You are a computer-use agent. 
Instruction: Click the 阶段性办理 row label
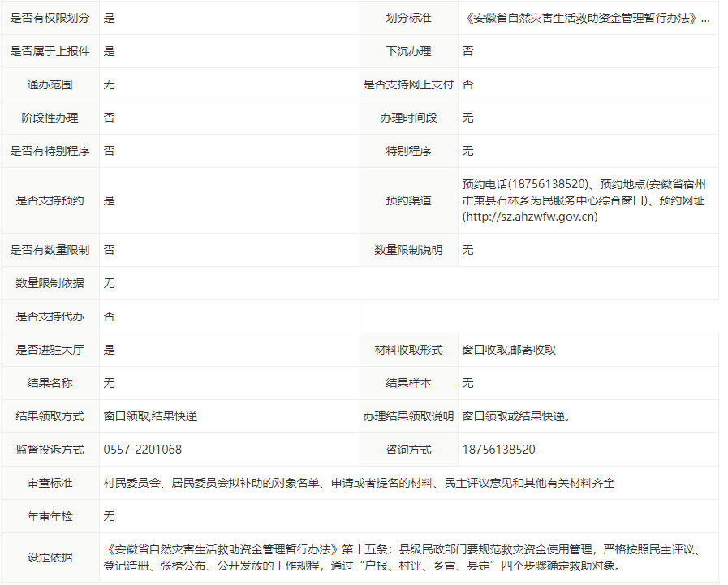(50, 118)
